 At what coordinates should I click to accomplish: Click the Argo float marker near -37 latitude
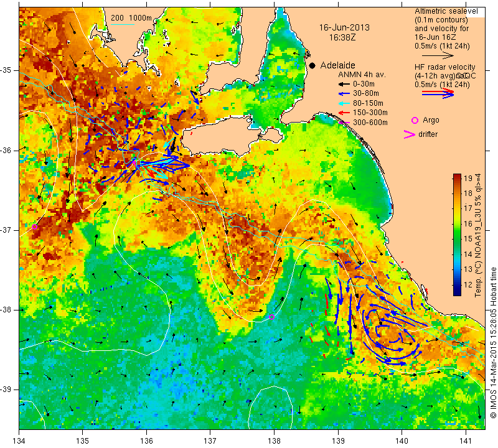(35, 226)
